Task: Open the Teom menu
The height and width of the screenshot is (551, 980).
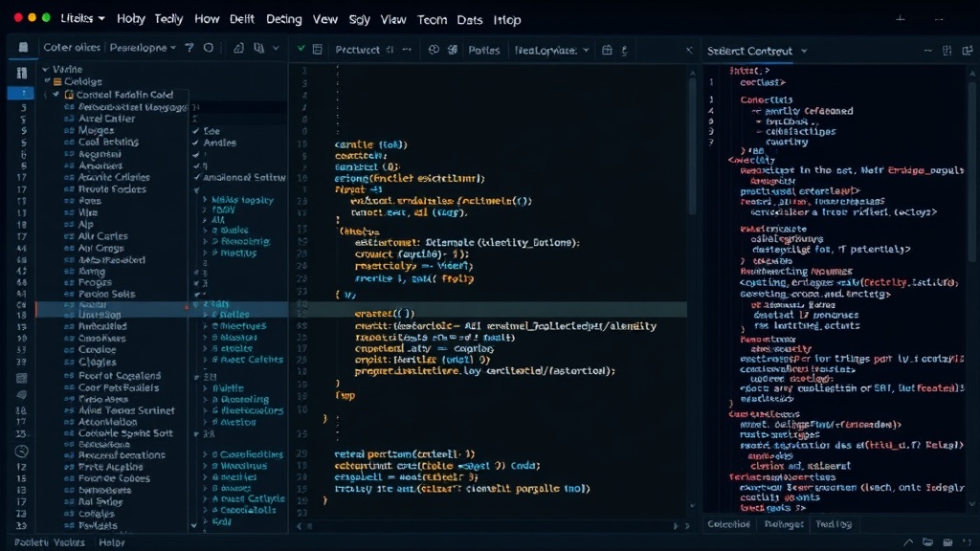Action: click(x=432, y=19)
